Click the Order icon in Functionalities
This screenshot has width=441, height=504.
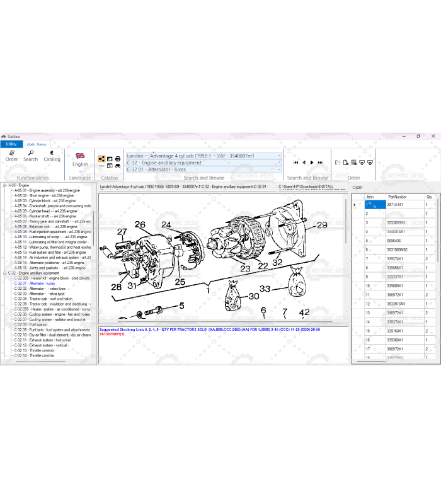pyautogui.click(x=11, y=154)
